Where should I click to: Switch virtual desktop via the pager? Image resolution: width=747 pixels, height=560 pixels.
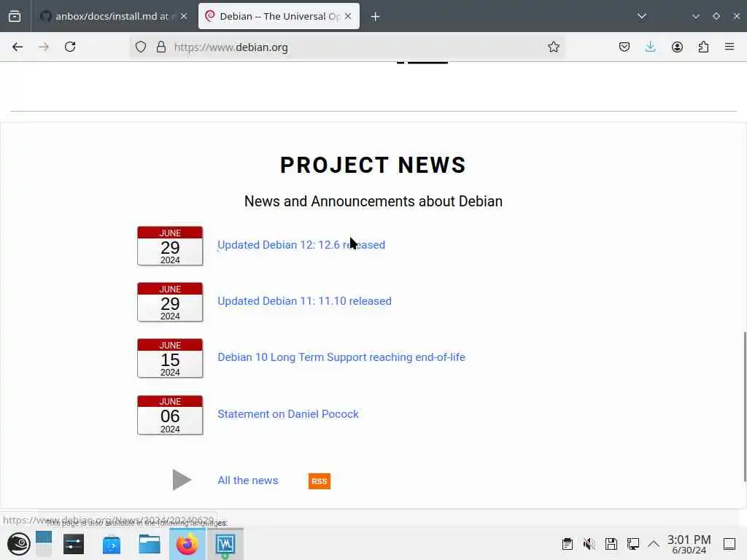click(x=43, y=544)
